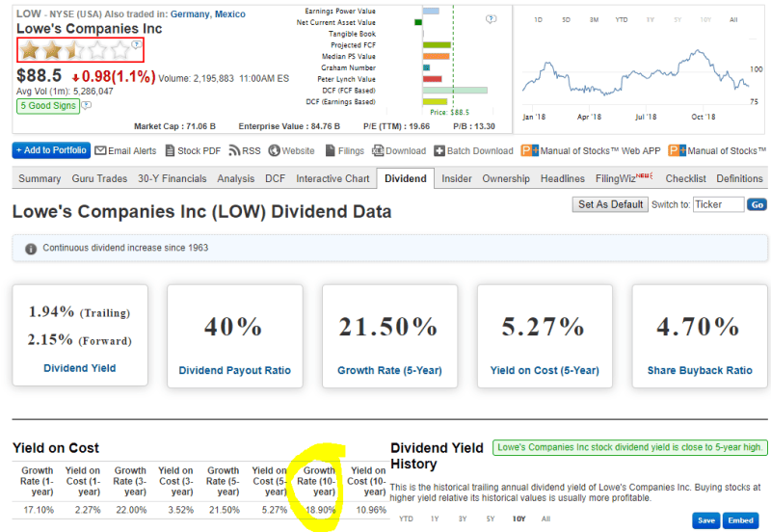The image size is (771, 532).
Task: Save the dividend yield history chart
Action: point(706,520)
